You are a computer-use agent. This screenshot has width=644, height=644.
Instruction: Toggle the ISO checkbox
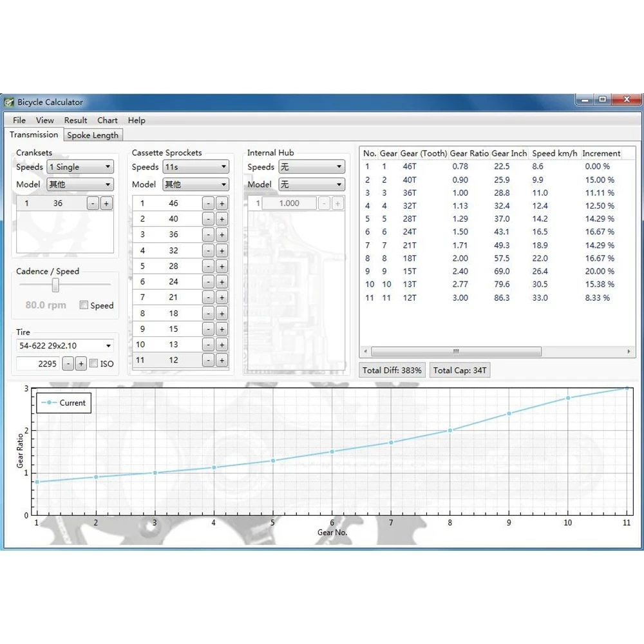coord(93,363)
